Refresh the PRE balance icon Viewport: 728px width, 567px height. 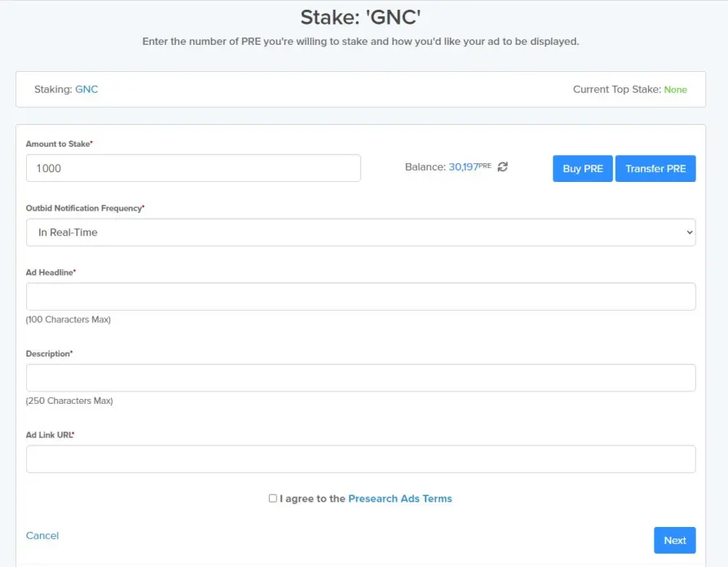tap(502, 167)
